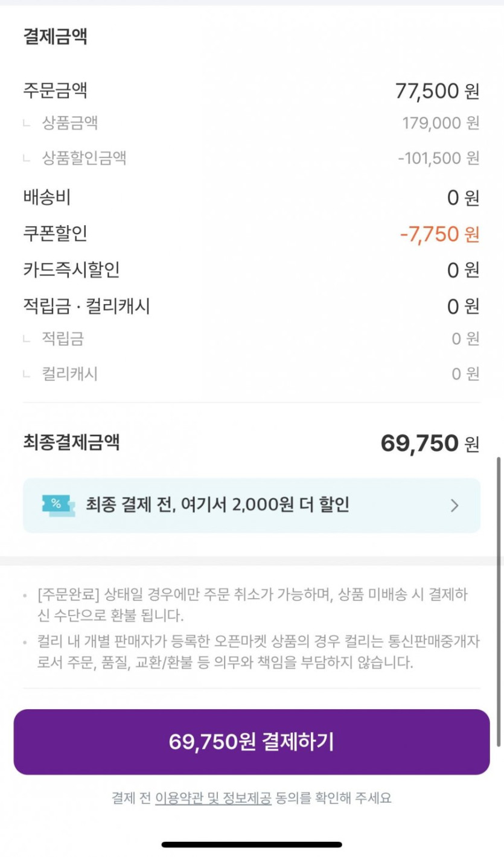Tap the 77,500 원 order amount

437,91
